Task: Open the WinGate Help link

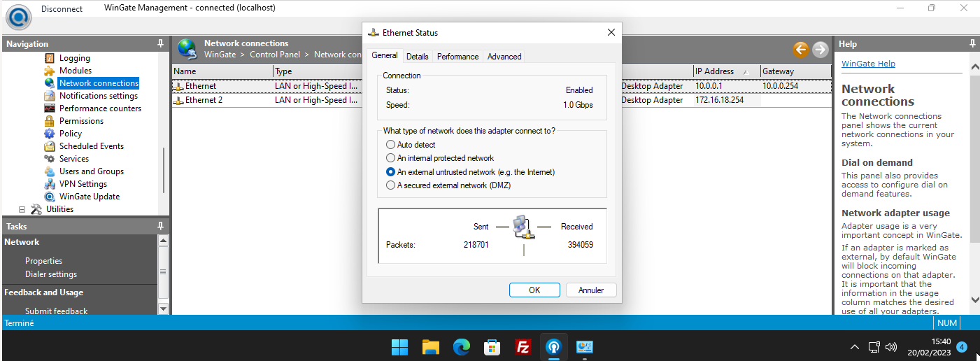Action: click(868, 64)
